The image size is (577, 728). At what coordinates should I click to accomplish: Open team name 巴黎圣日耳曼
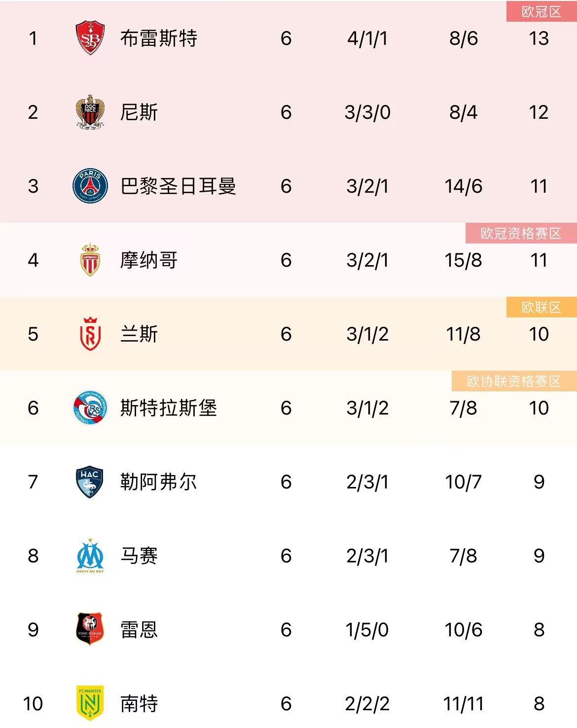point(179,186)
